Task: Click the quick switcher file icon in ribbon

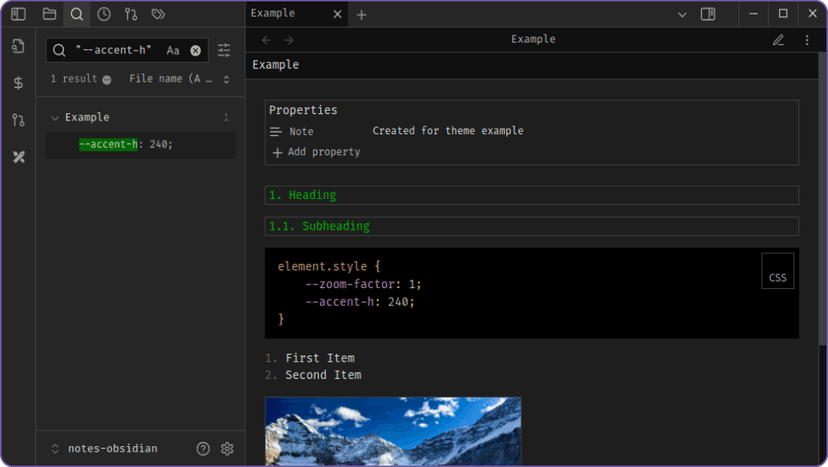Action: tap(18, 46)
